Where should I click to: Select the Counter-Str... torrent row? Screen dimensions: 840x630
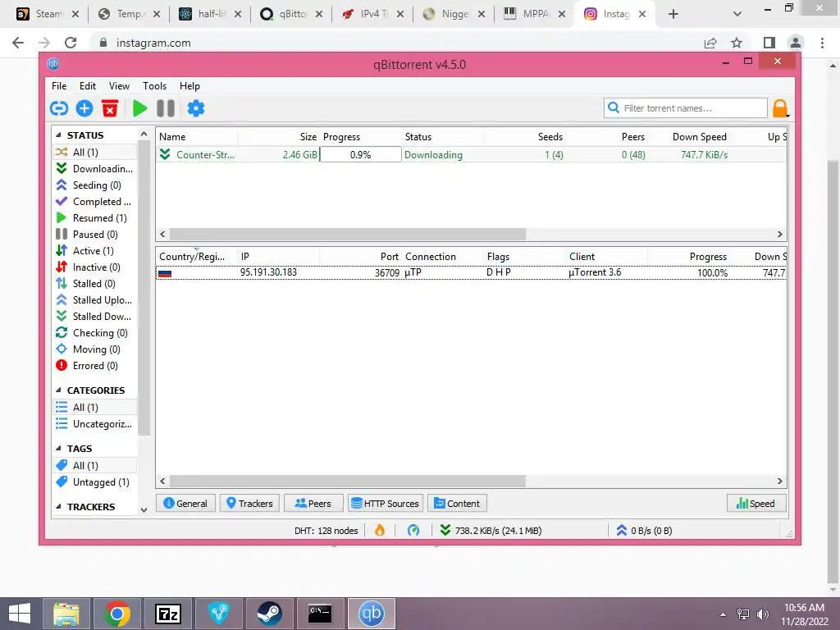pos(472,155)
